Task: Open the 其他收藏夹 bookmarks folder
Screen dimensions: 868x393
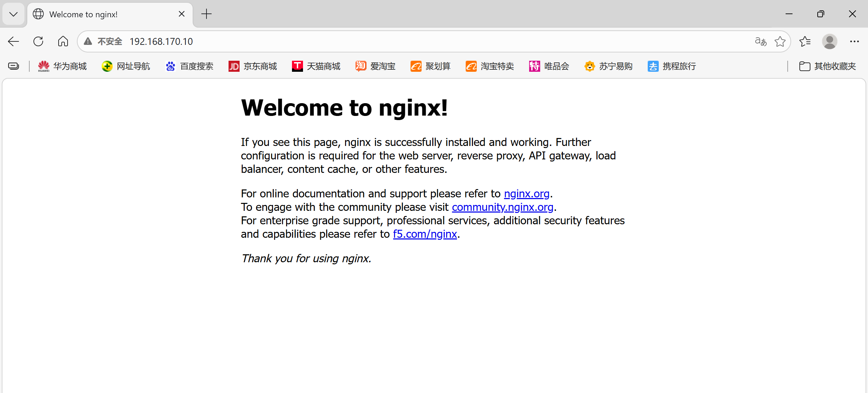Action: [x=828, y=66]
